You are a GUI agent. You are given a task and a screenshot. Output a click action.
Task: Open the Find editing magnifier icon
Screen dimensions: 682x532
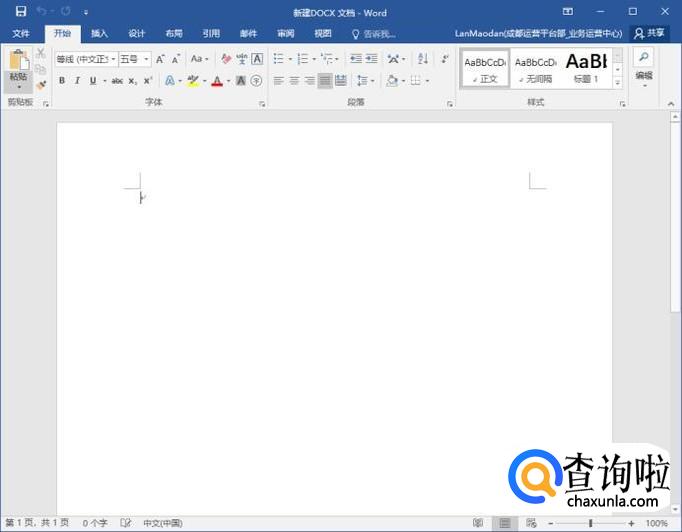click(x=644, y=57)
